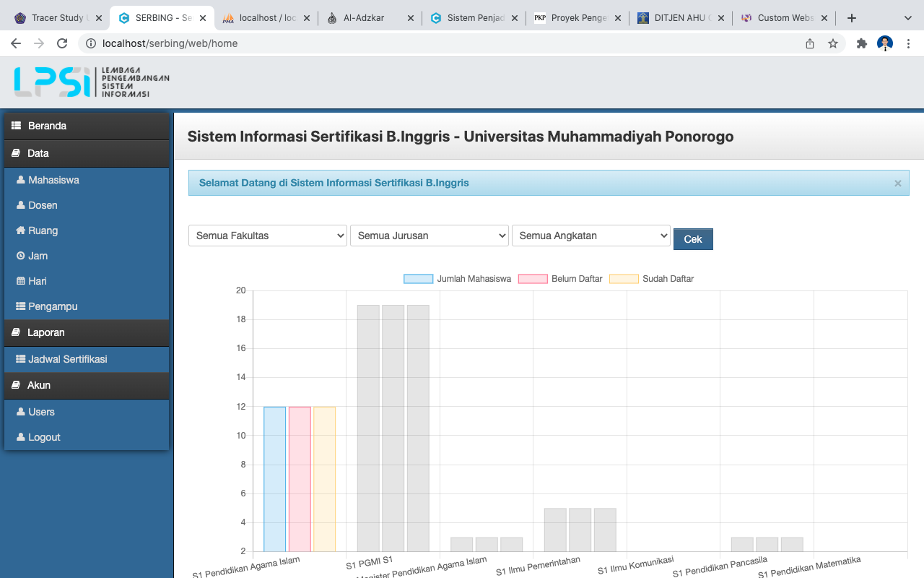Bookmark this page with star icon

coord(833,43)
